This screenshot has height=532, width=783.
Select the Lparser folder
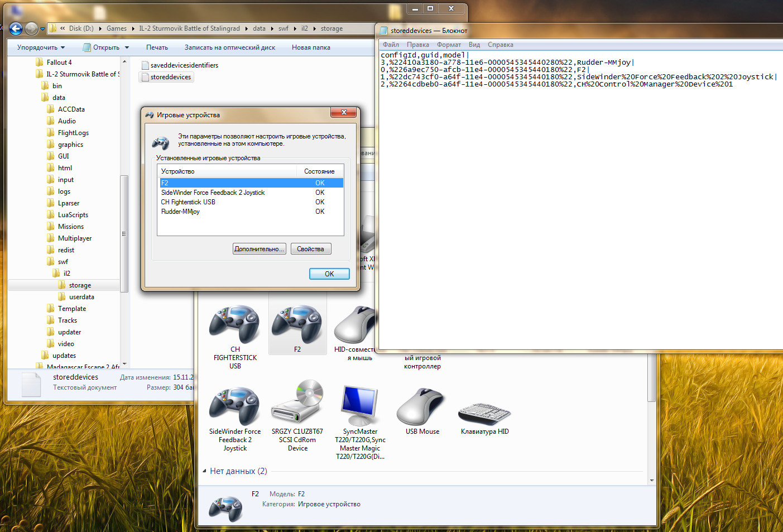tap(64, 203)
